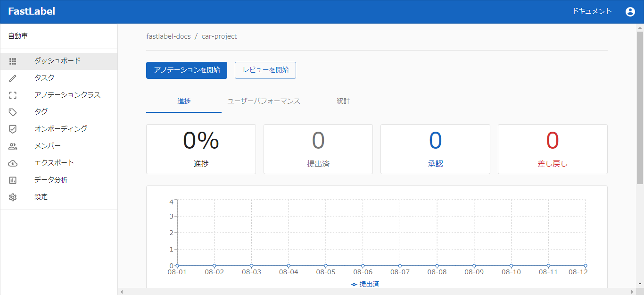Click the pencil icon beside タスク
644x295 pixels.
tap(13, 78)
